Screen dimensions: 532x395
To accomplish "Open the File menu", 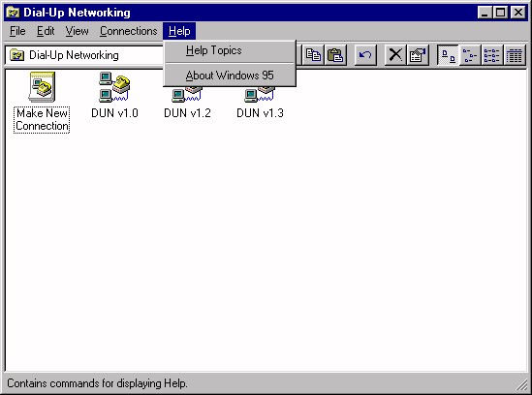I will tap(17, 31).
